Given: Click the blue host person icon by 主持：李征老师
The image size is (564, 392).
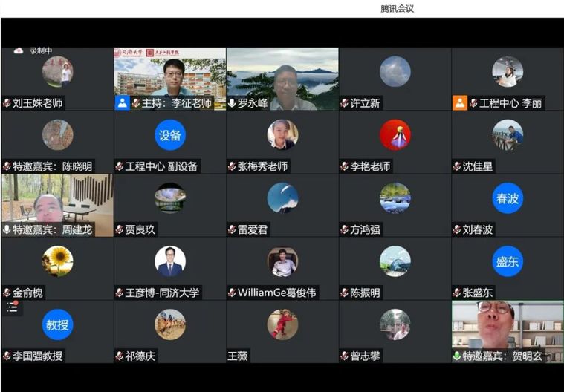Looking at the screenshot, I should [x=122, y=103].
